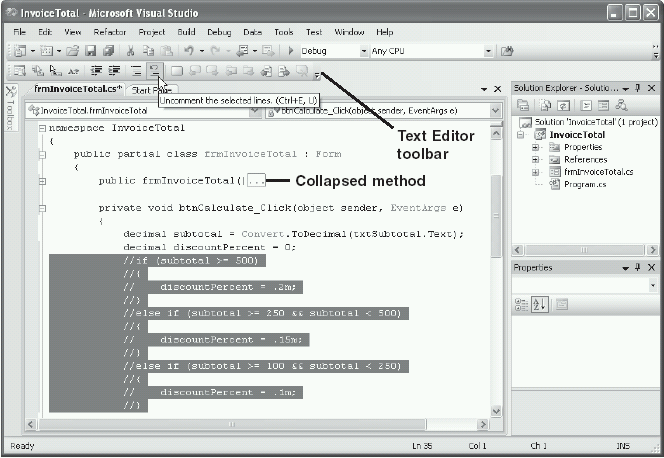The width and height of the screenshot is (664, 458).
Task: Toggle a bookmark on the current line
Action: pos(176,71)
